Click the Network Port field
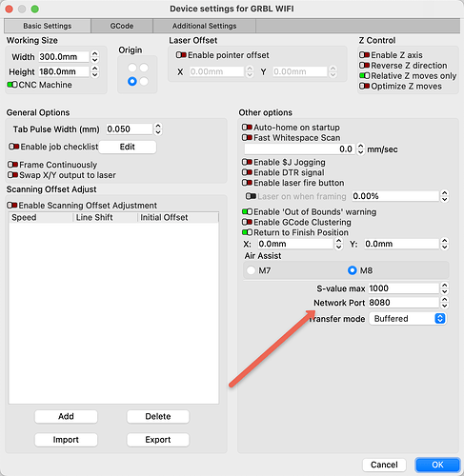This screenshot has width=464, height=476. 404,303
